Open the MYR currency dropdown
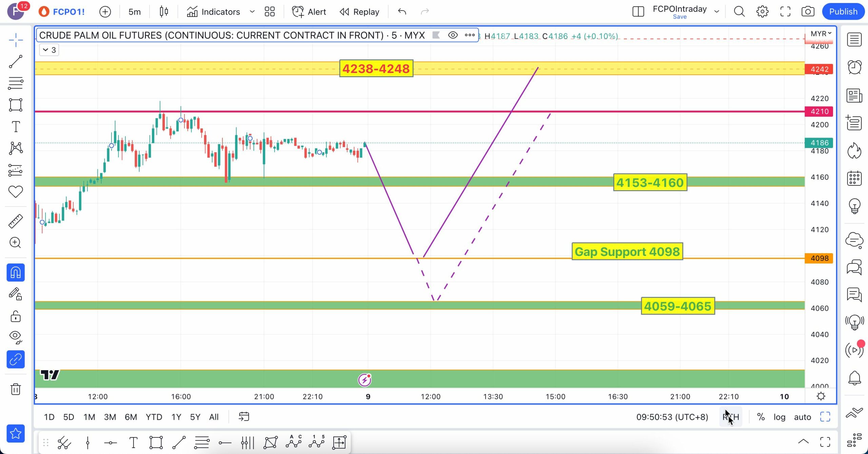Image resolution: width=868 pixels, height=454 pixels. tap(821, 34)
